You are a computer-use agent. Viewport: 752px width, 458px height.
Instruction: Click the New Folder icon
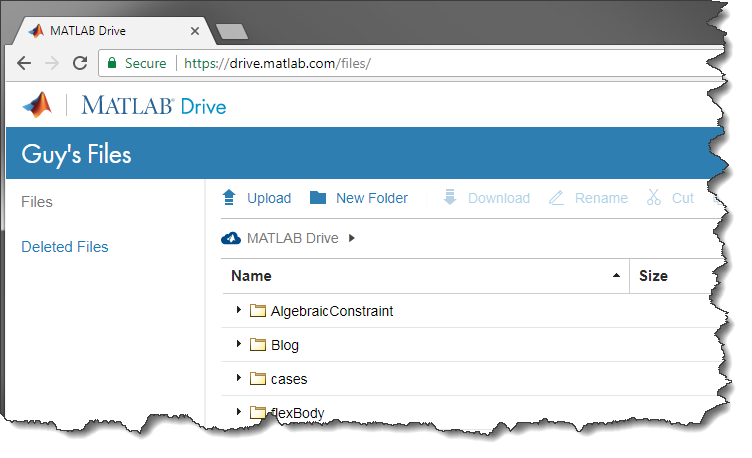coord(318,198)
